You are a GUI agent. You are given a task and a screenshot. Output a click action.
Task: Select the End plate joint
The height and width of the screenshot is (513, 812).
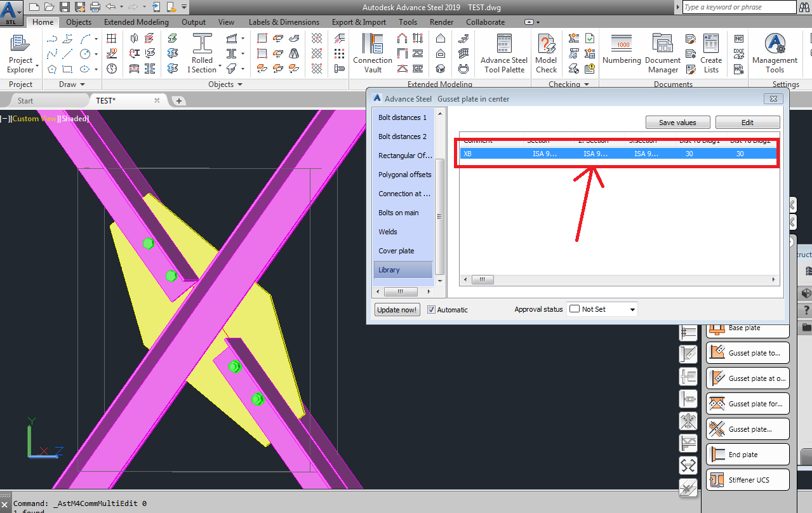click(748, 455)
